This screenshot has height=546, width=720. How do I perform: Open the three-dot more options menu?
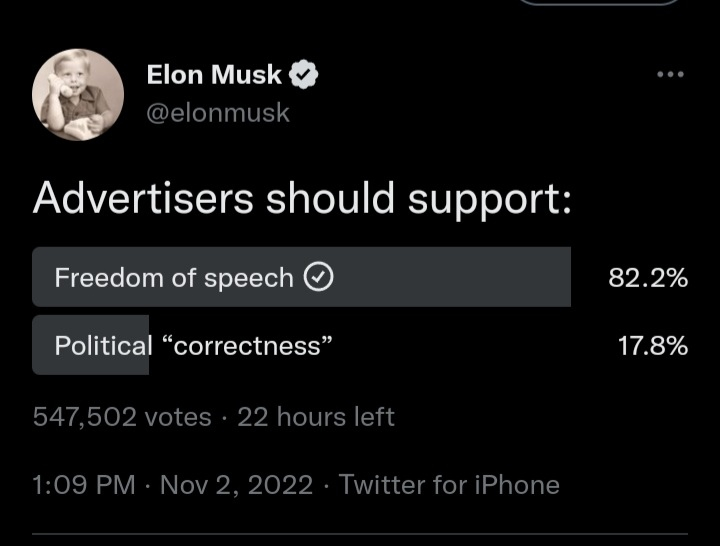(x=670, y=74)
